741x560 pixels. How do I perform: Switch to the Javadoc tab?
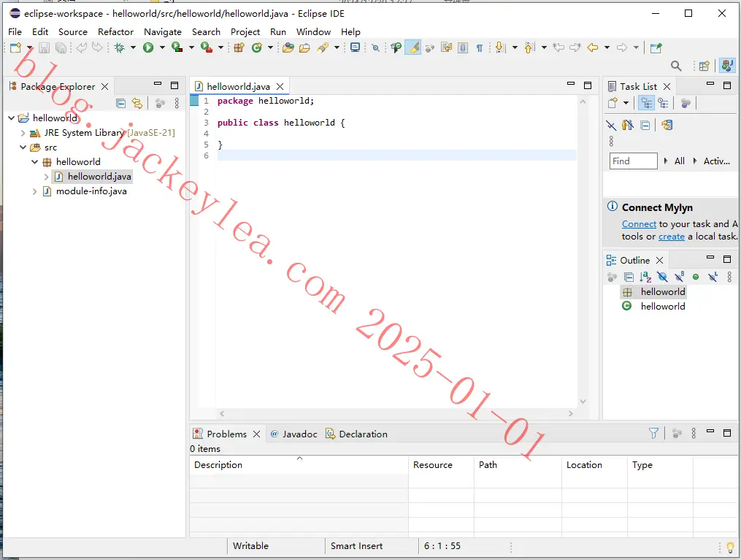point(294,434)
